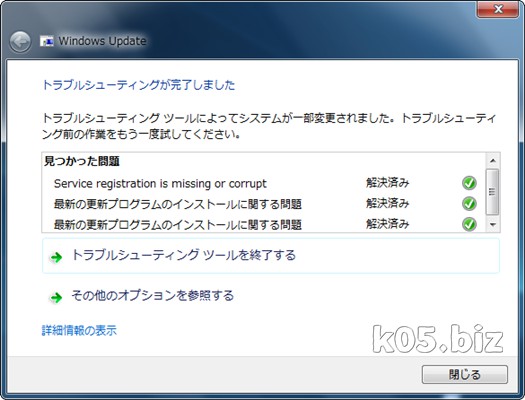Viewport: 525px width, 400px height.
Task: Click the 閉じる button
Action: point(464,374)
